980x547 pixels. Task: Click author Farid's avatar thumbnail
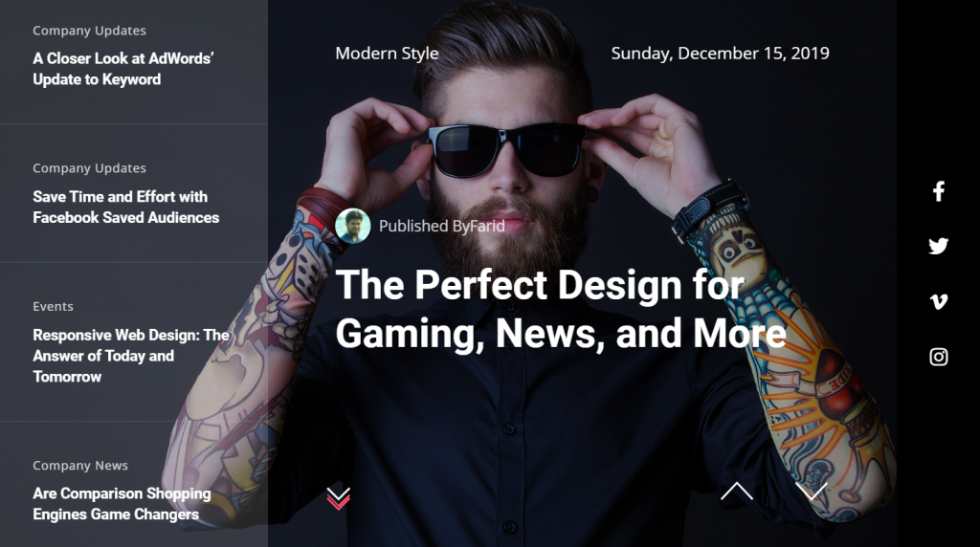click(x=352, y=226)
